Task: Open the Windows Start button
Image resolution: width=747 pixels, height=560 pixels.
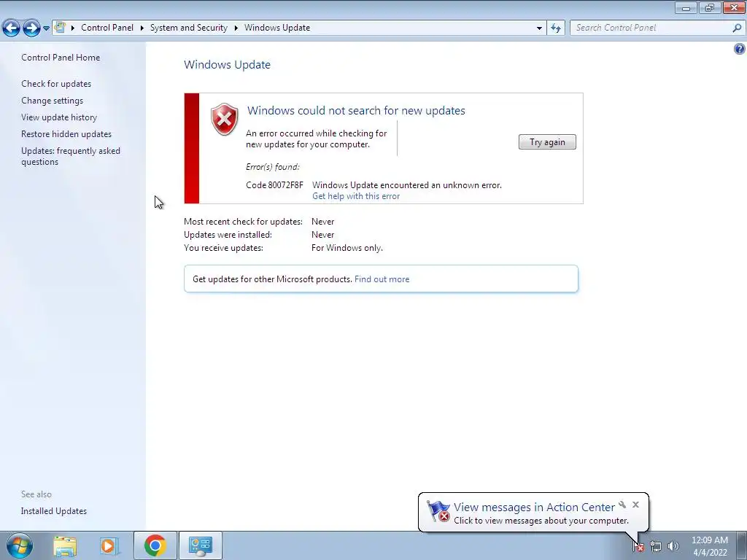Action: pos(20,545)
